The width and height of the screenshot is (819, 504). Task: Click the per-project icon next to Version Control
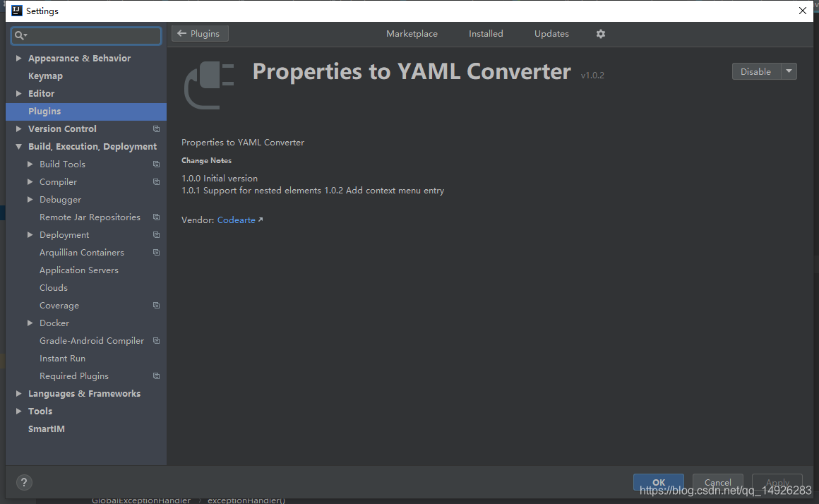pyautogui.click(x=156, y=128)
